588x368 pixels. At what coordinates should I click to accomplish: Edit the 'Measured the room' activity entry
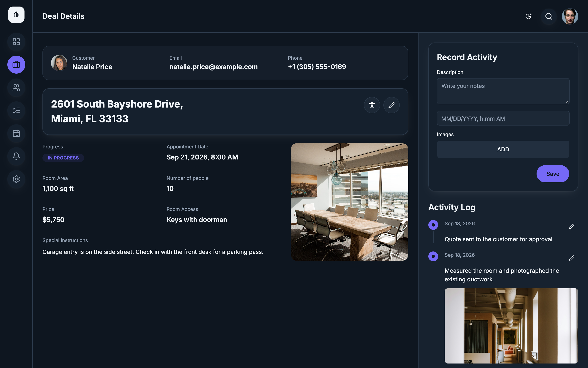[x=571, y=258]
